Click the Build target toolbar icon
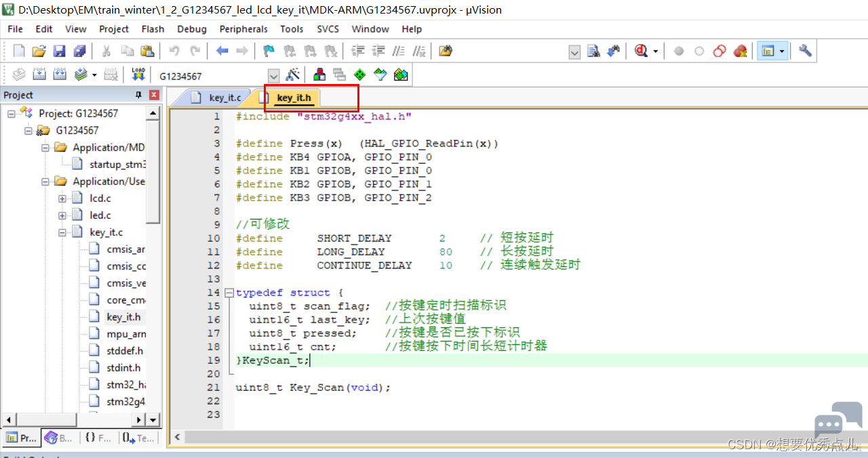The height and width of the screenshot is (458, 868). pos(40,75)
